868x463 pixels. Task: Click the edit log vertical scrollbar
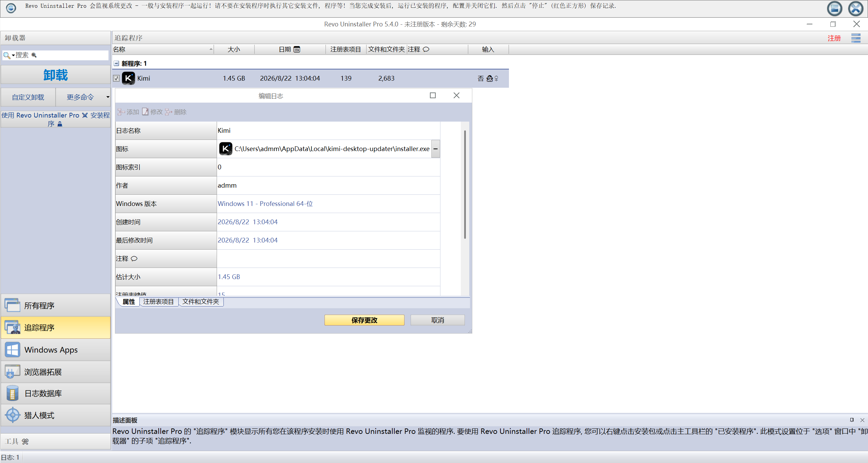(x=465, y=185)
